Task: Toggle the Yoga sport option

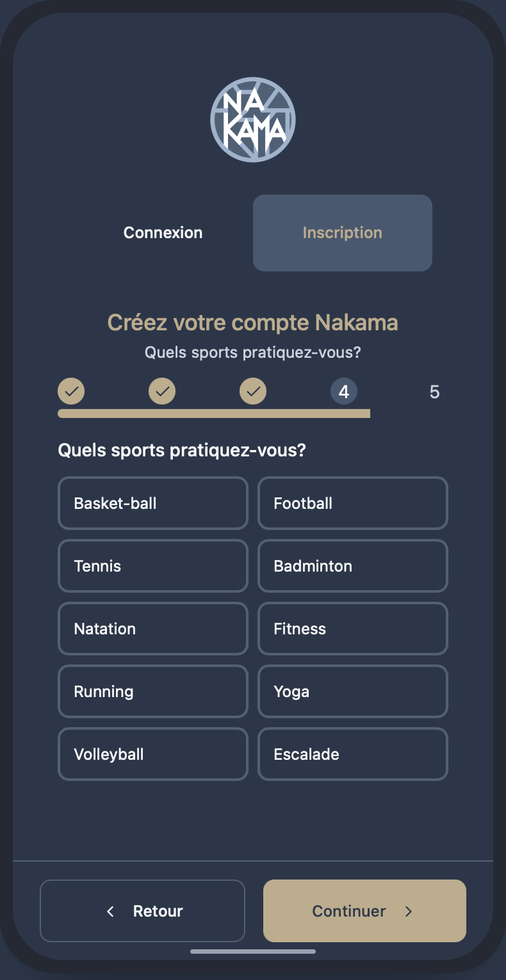Action: tap(352, 691)
